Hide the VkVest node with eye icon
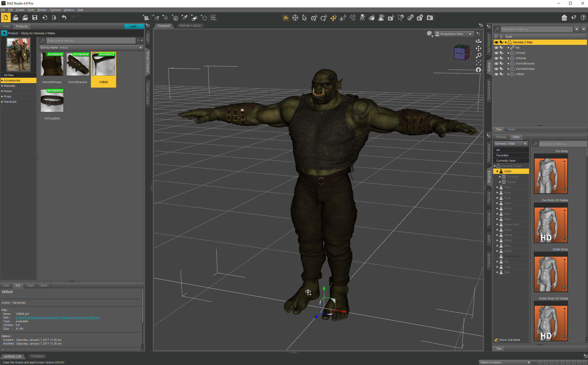 point(496,53)
